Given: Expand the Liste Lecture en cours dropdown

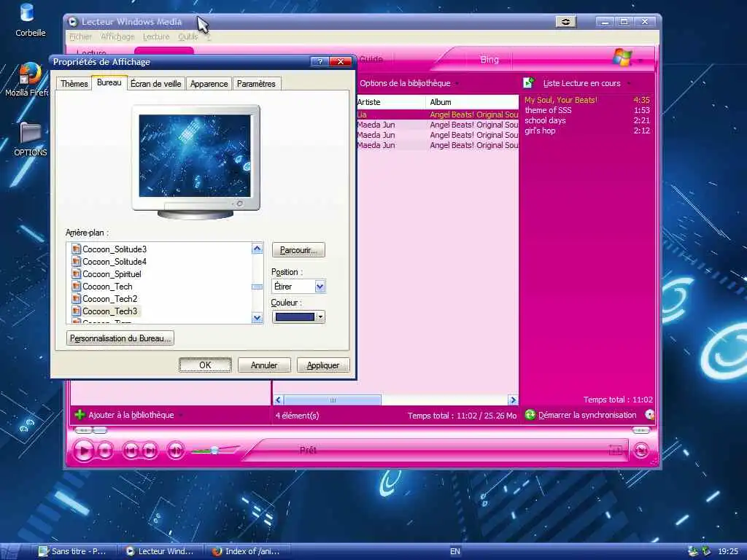Looking at the screenshot, I should [x=630, y=83].
